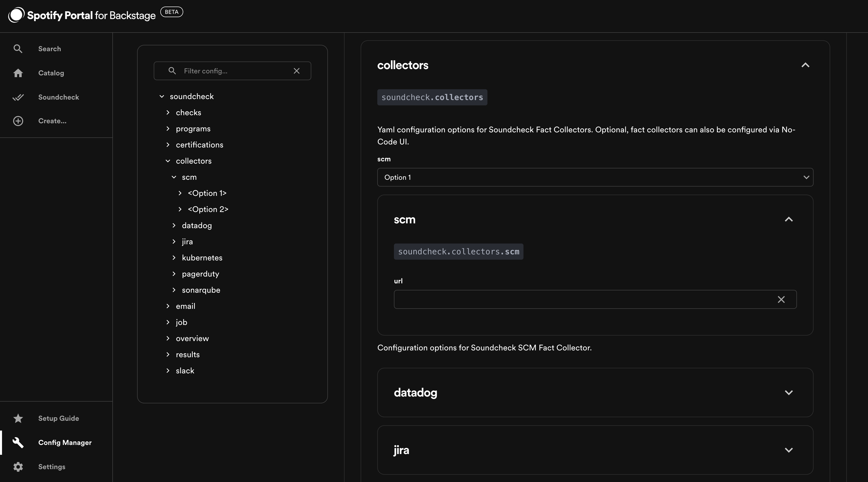This screenshot has width=868, height=482.
Task: Click the Catalog home icon
Action: click(18, 73)
